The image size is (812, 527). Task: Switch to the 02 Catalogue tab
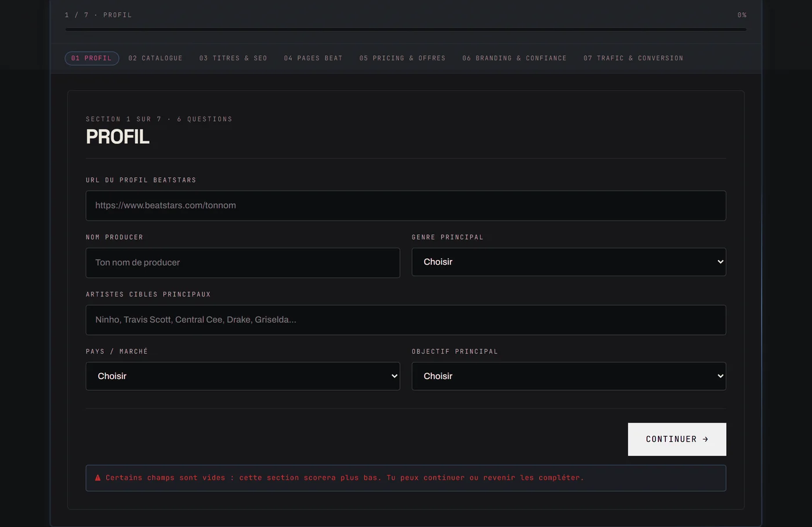point(155,58)
